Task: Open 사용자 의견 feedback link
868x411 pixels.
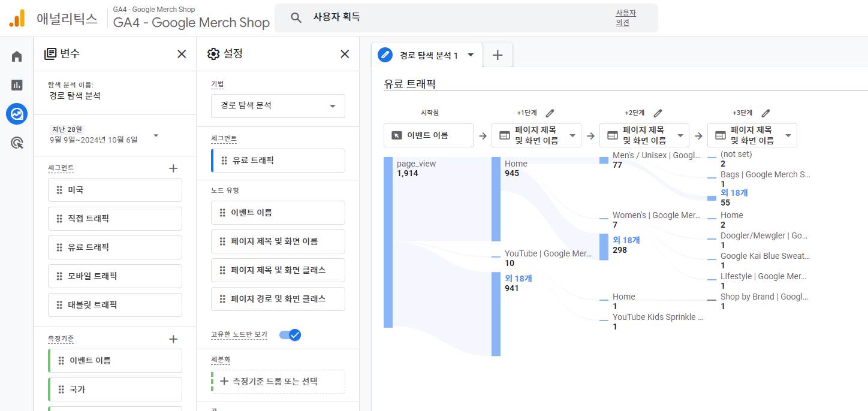Action: click(x=625, y=18)
